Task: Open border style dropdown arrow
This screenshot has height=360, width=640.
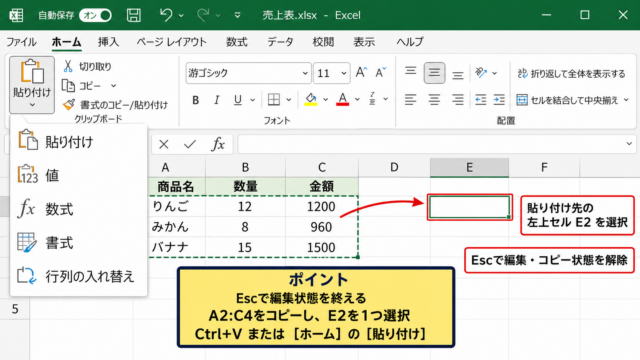Action: coord(289,100)
